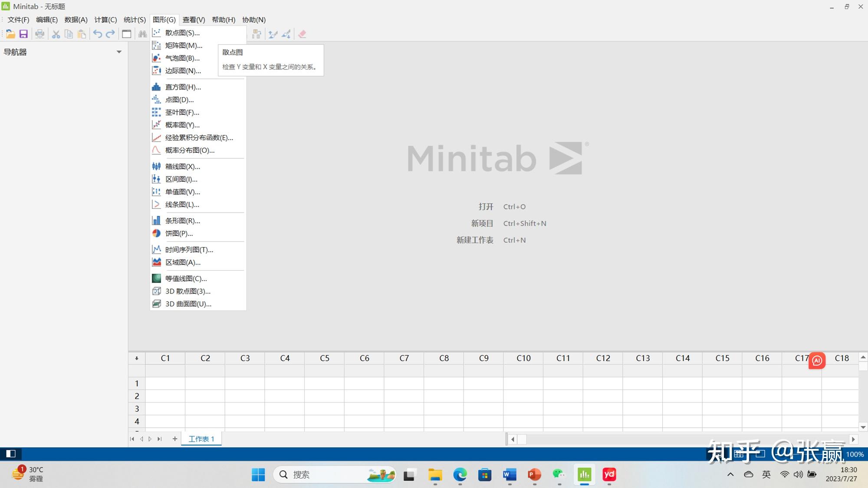The width and height of the screenshot is (868, 488).
Task: Collapse the 导航器 panel with its arrow
Action: (x=120, y=52)
